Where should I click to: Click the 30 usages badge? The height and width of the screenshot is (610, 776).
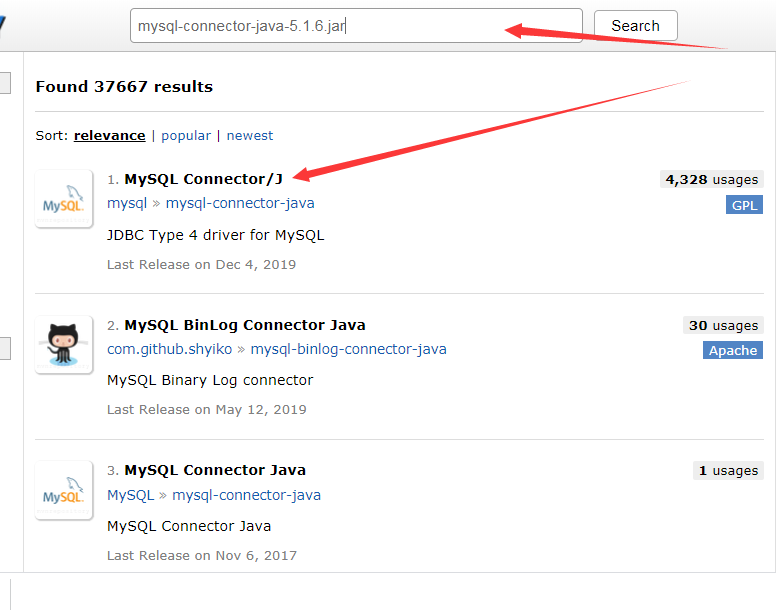click(x=724, y=326)
